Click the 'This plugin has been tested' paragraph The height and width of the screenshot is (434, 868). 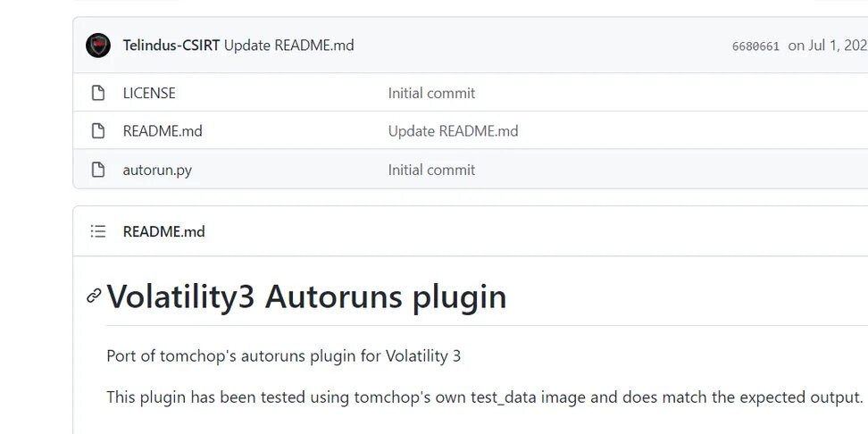[484, 396]
